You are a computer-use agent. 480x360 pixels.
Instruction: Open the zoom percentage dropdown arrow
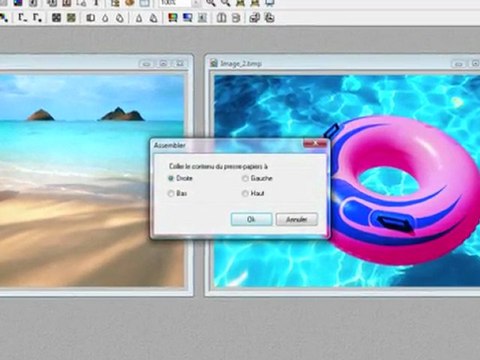pyautogui.click(x=196, y=3)
